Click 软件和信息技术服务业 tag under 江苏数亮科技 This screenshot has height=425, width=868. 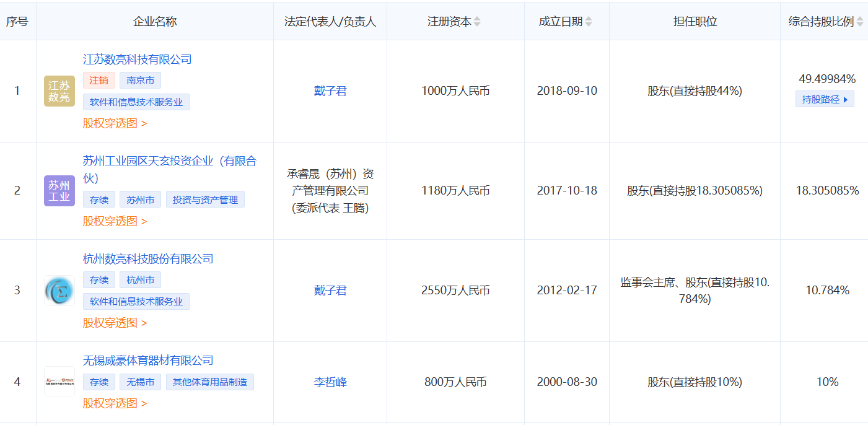tap(136, 102)
